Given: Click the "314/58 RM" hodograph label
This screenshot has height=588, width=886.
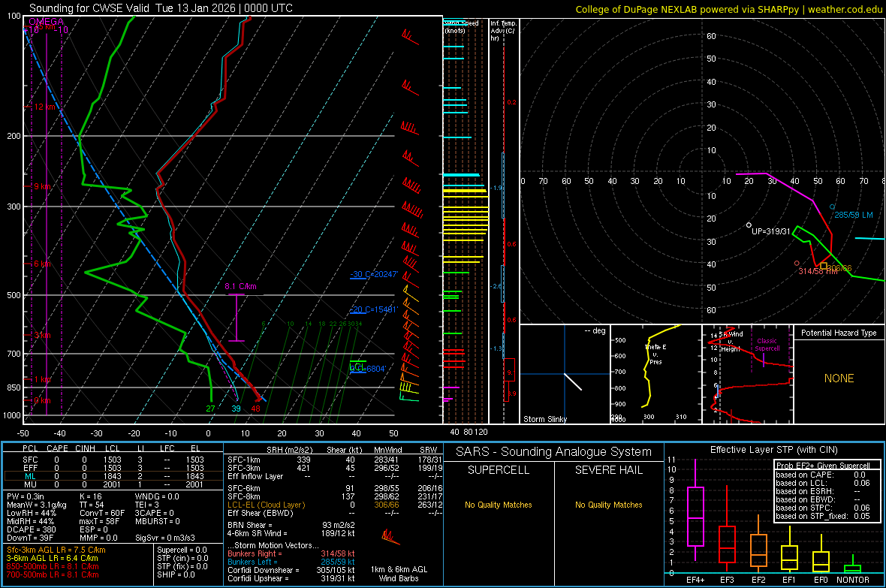Looking at the screenshot, I should point(818,271).
